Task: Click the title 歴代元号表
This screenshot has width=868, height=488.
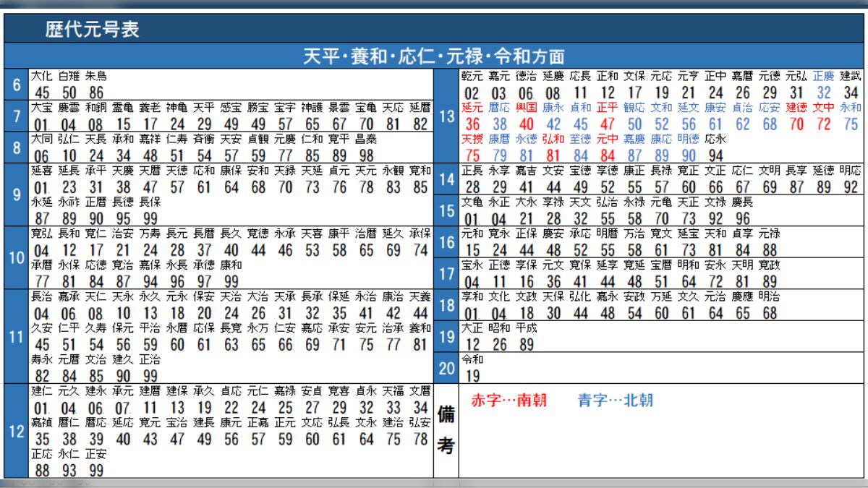Action: [92, 30]
